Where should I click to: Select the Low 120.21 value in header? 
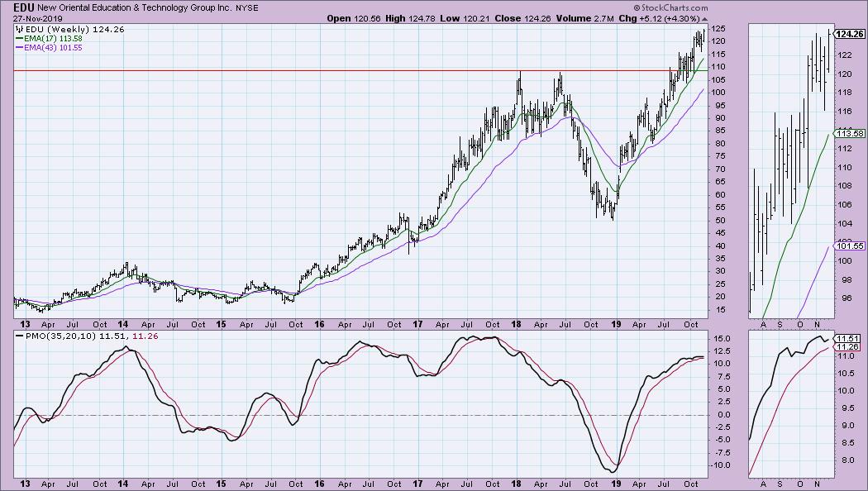click(x=465, y=18)
